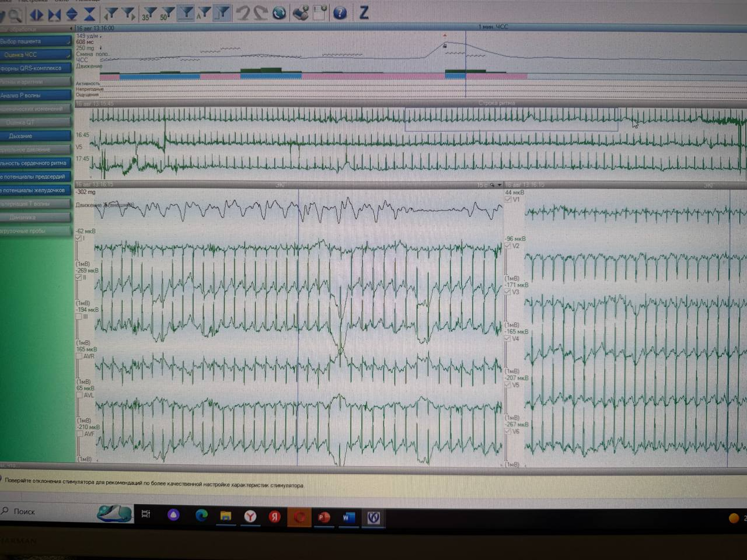The width and height of the screenshot is (747, 560).
Task: Open the потенциалы желудочков section
Action: tap(35, 190)
